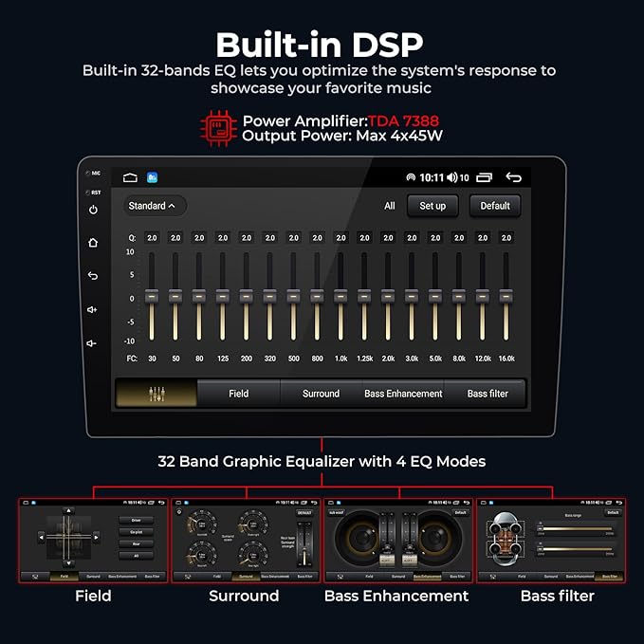Tap the home icon in status bar
This screenshot has width=644, height=644.
130,177
